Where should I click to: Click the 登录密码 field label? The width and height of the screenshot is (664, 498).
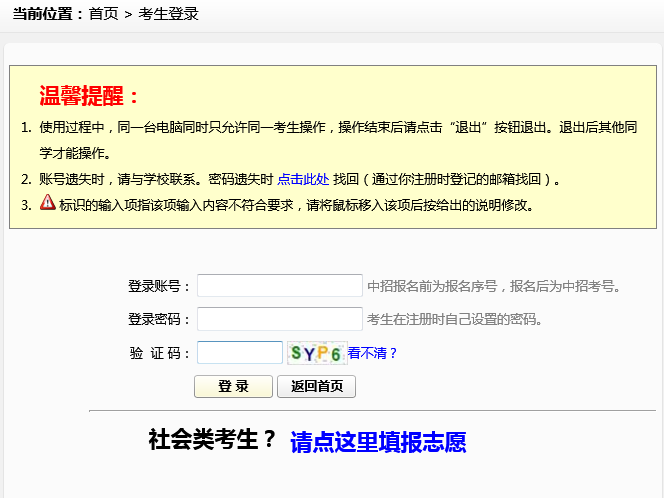coord(159,319)
